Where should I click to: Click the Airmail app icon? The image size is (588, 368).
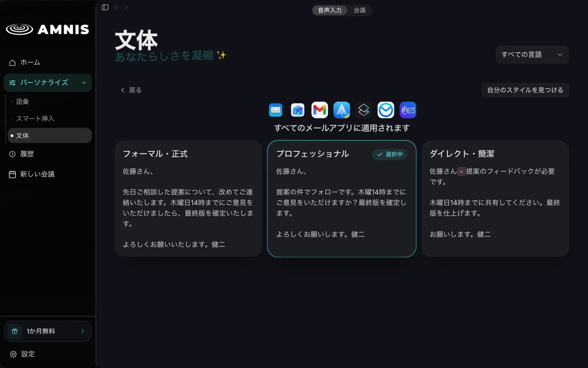(x=386, y=110)
